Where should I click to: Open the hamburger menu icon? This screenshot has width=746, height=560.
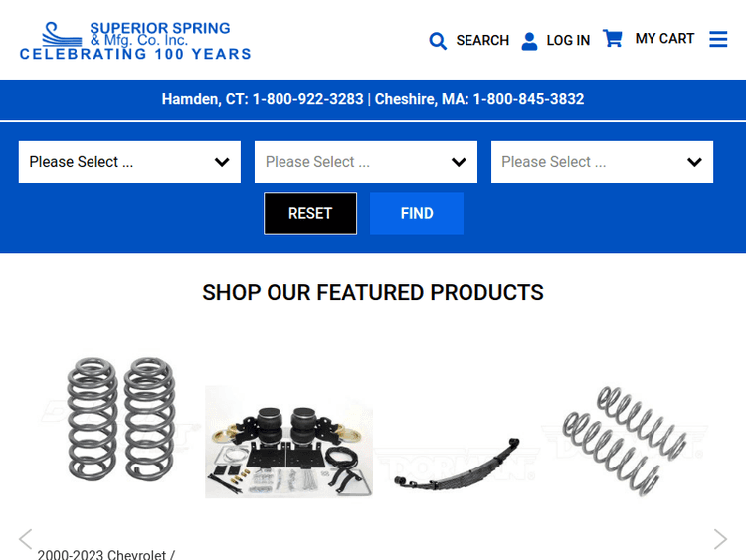pos(718,39)
